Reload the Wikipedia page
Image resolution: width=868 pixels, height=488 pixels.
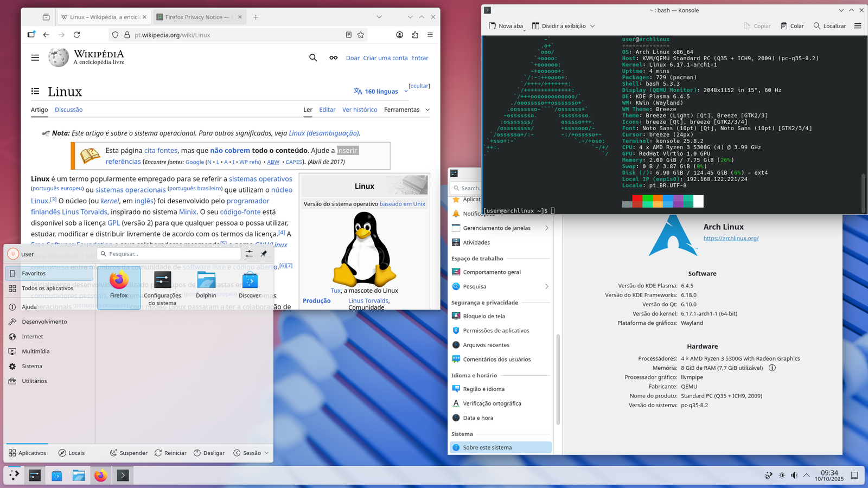[x=76, y=35]
